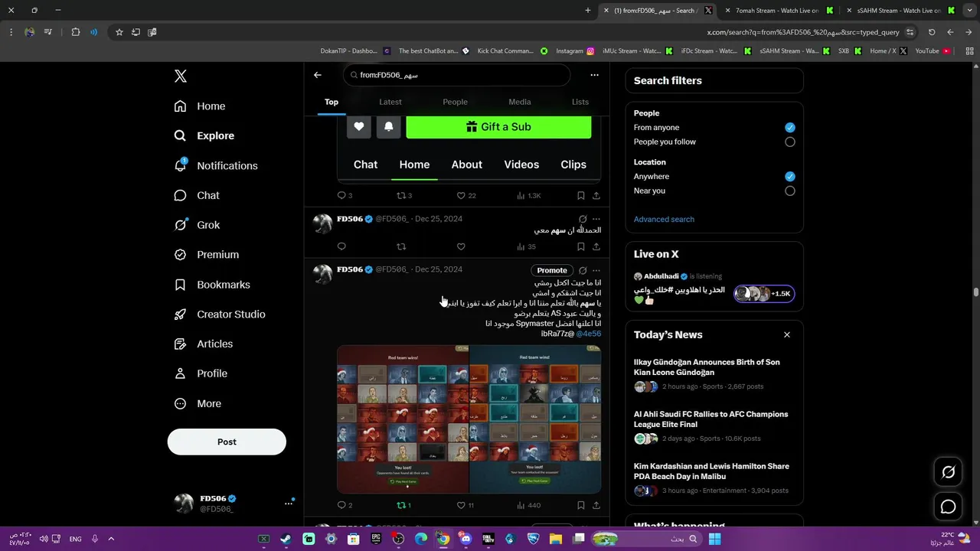Screen dimensions: 980x551
Task: Click the Articles sidebar icon
Action: 180,344
